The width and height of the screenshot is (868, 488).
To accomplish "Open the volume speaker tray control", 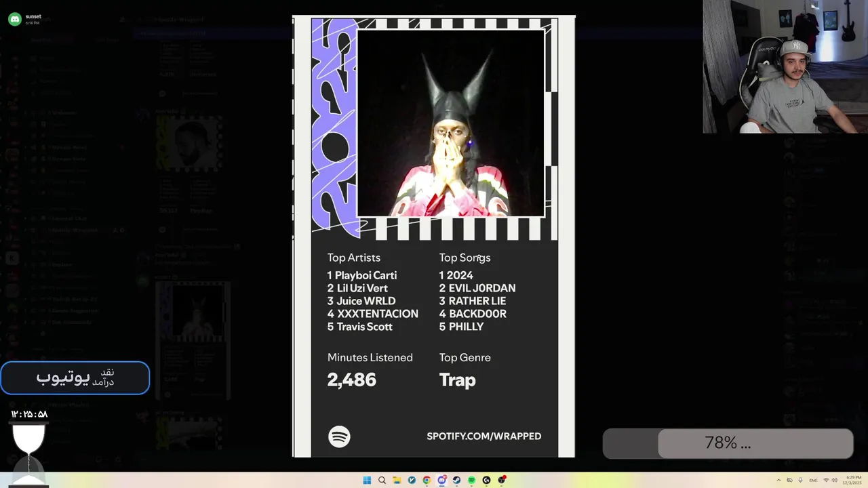I will tap(834, 480).
